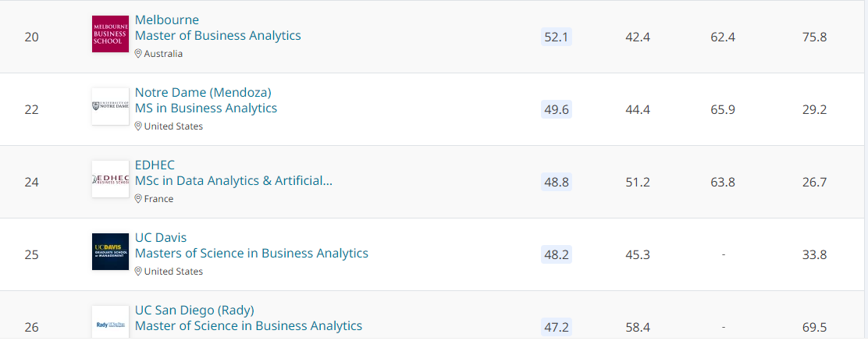Open the UC Davis Graduate School logo
This screenshot has height=341, width=868.
pyautogui.click(x=110, y=251)
